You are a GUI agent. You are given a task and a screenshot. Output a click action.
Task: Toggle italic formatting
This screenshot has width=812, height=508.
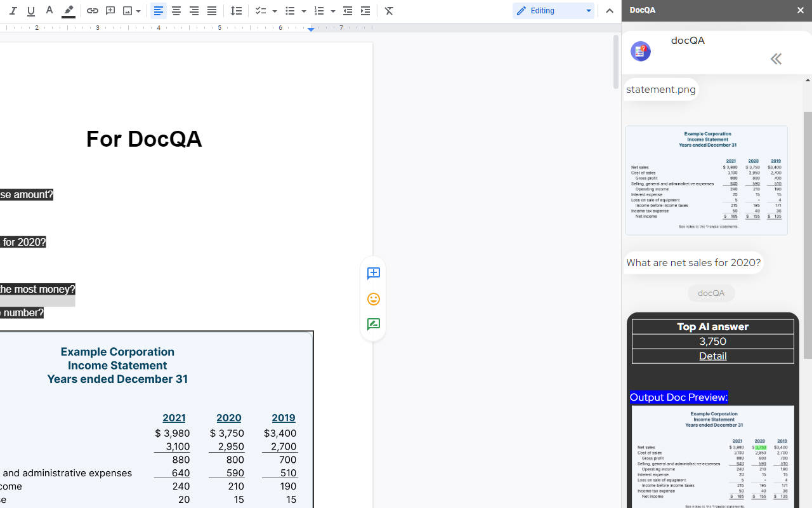pyautogui.click(x=13, y=11)
